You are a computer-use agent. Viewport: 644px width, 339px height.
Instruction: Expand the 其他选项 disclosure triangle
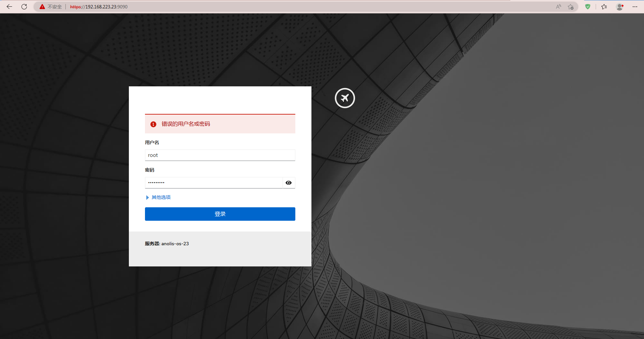pyautogui.click(x=147, y=198)
